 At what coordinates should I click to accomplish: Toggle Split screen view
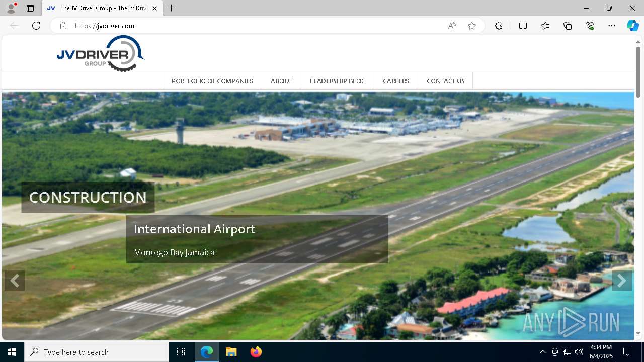523,26
